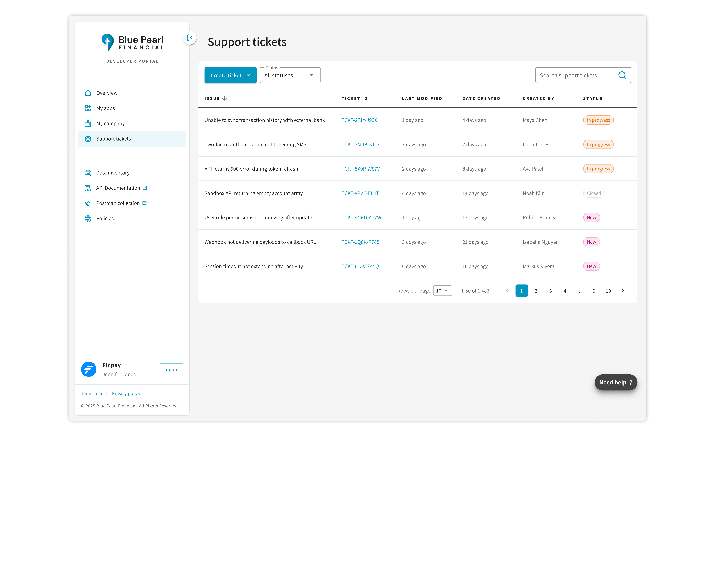Click the search magnifier icon
Screen dimensions: 715x588
[x=622, y=75]
